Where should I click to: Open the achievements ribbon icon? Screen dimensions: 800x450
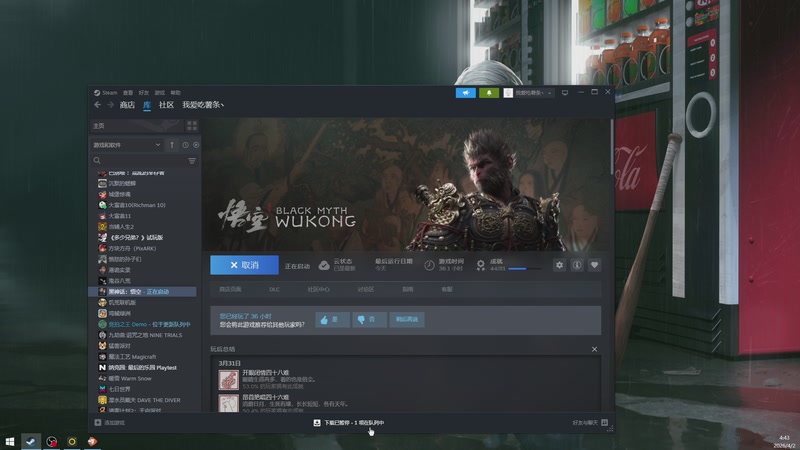click(481, 265)
